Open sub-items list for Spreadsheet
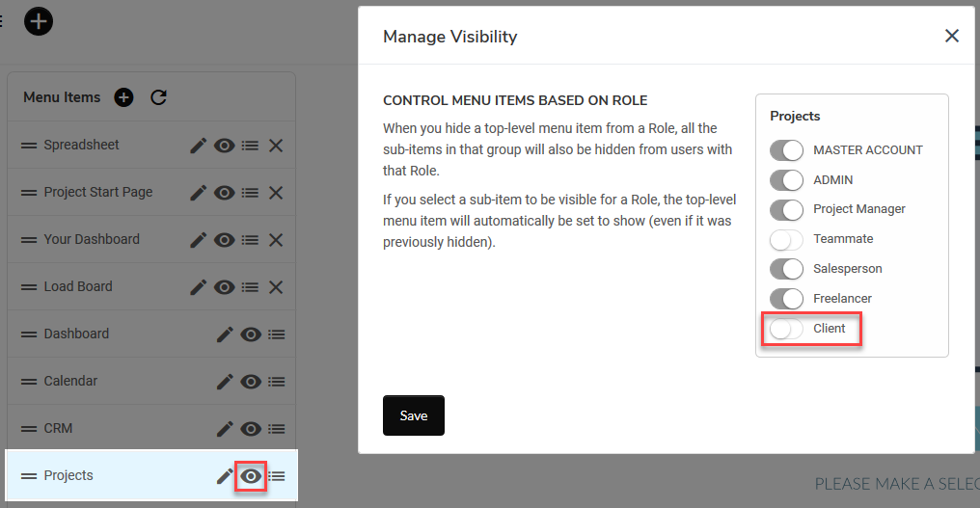 [x=250, y=146]
